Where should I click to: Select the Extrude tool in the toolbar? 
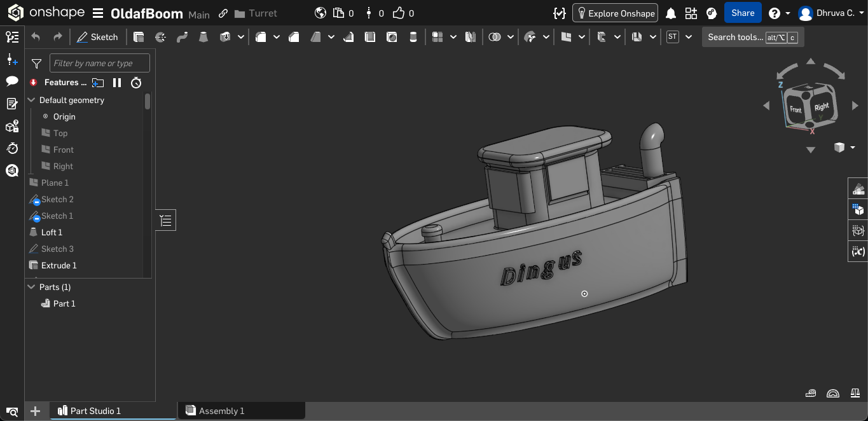(139, 37)
